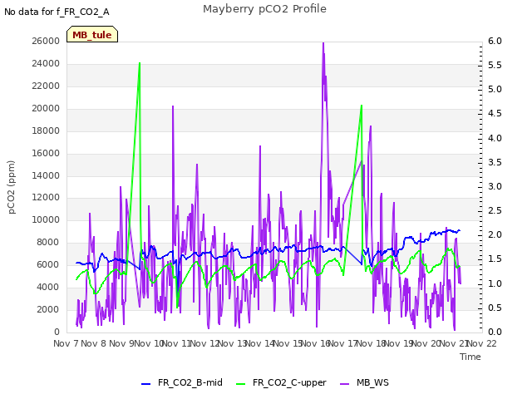Click the 24000 left-axis tick label

click(46, 63)
